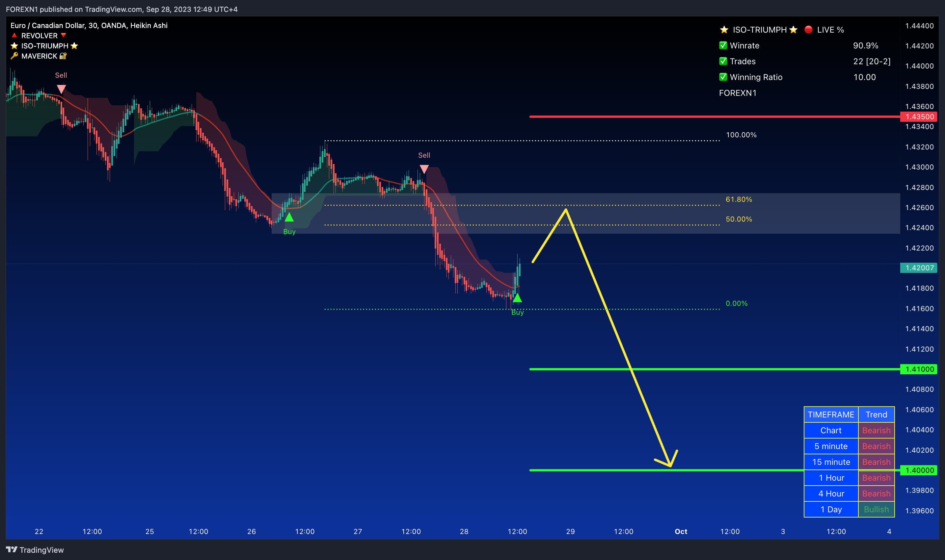The width and height of the screenshot is (945, 560).
Task: Click the 29 date label on time axis
Action: click(x=571, y=531)
